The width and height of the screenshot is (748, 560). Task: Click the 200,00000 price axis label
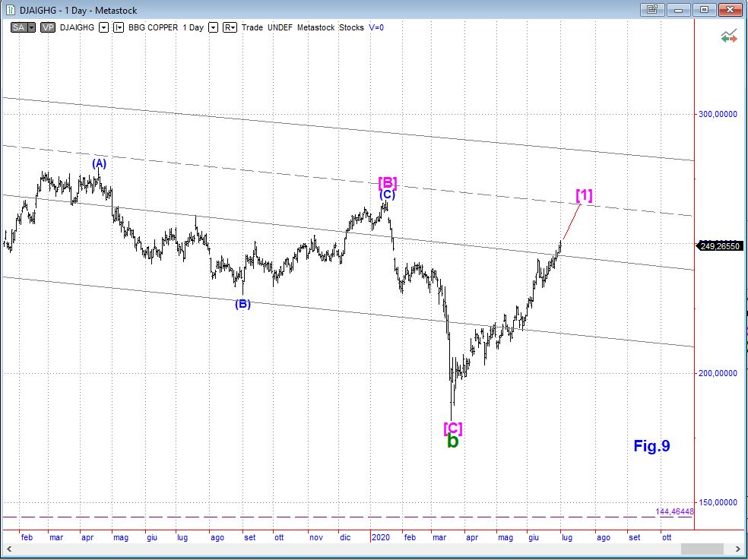(718, 373)
